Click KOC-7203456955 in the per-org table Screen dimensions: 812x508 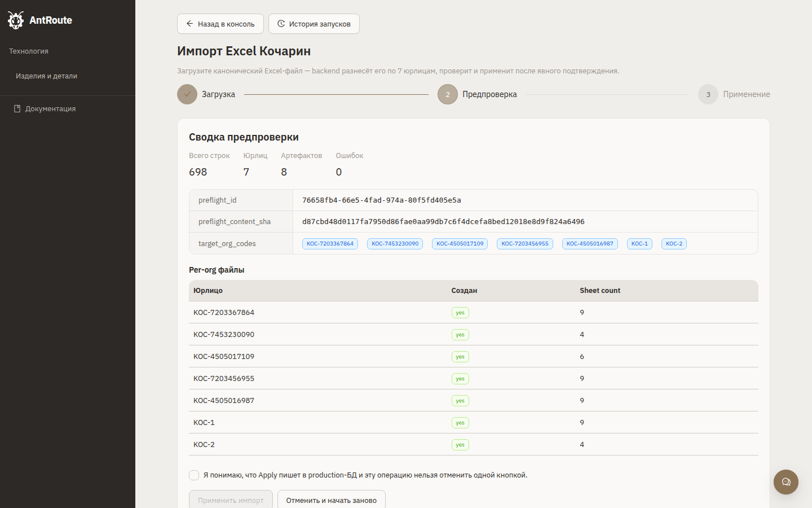click(x=224, y=379)
